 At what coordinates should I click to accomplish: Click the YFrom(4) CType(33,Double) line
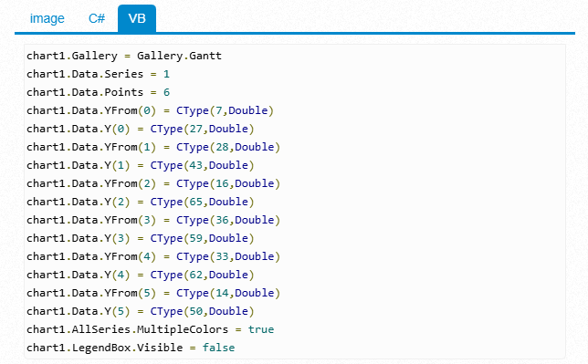pos(153,256)
